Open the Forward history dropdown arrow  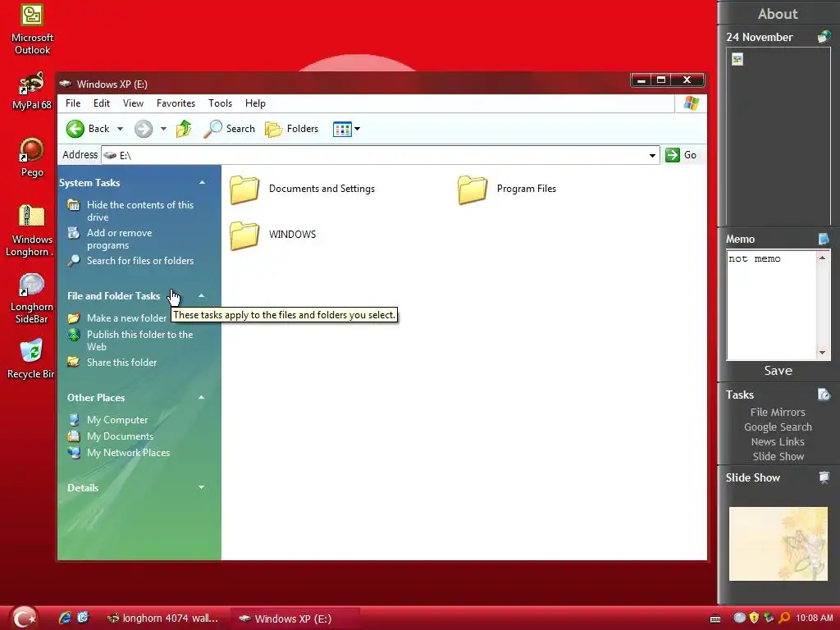163,129
